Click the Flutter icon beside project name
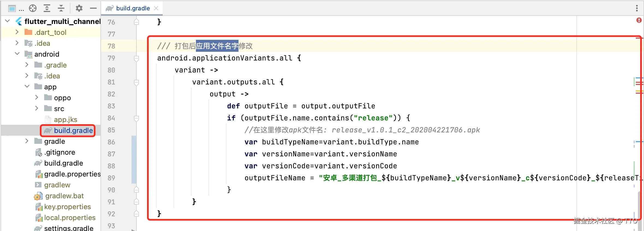Image resolution: width=644 pixels, height=231 pixels. [19, 21]
